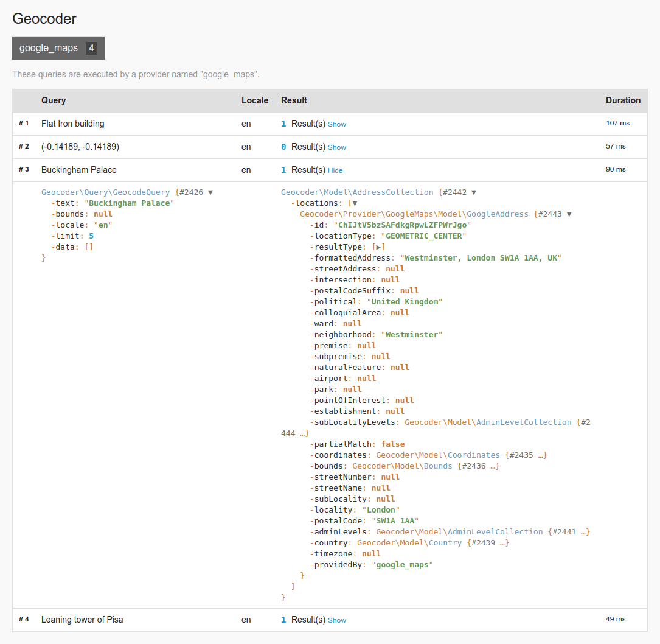
Task: Select the google_maps provider tab
Action: click(58, 48)
